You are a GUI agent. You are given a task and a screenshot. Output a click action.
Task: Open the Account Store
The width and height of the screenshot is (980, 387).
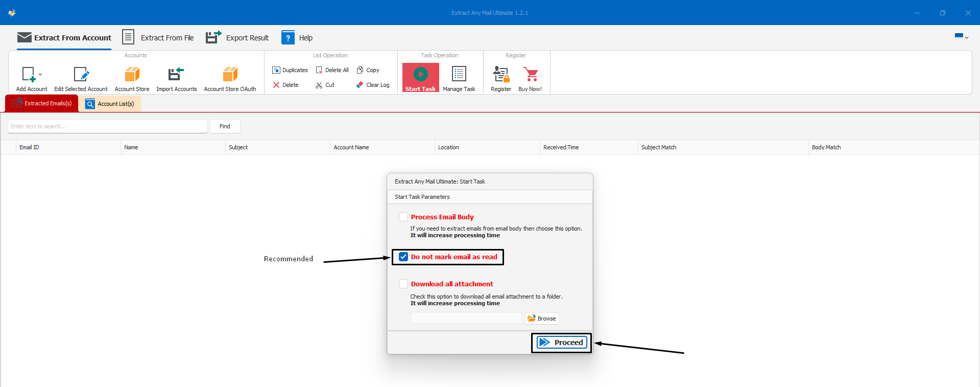(x=132, y=75)
